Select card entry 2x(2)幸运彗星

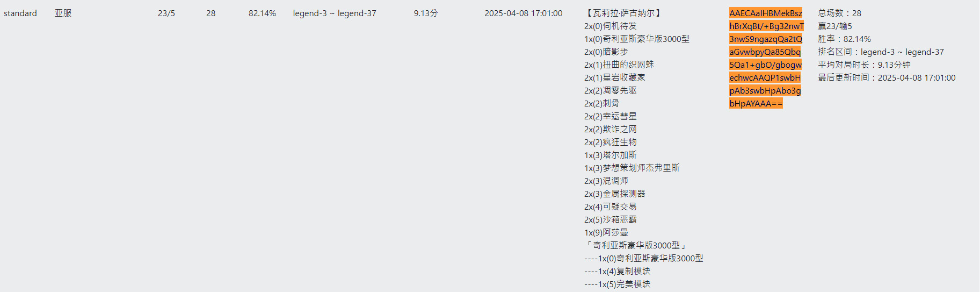[611, 116]
